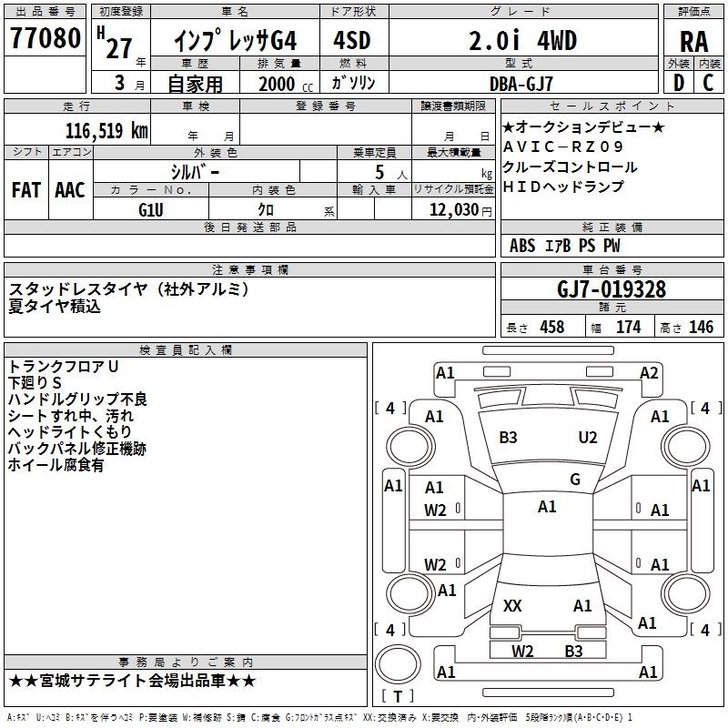The height and width of the screenshot is (728, 728).
Task: Select the [T] spare tire label
Action: [398, 696]
